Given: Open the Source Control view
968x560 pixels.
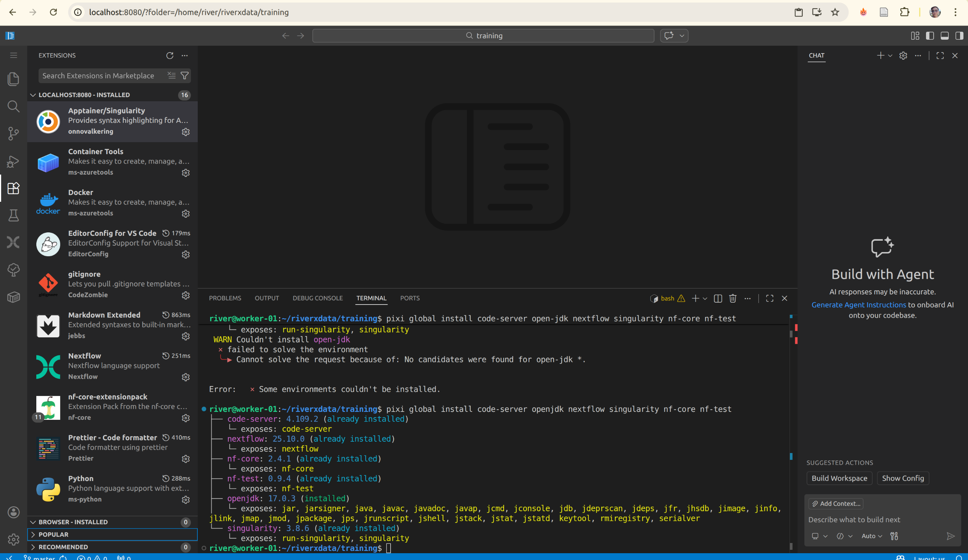Looking at the screenshot, I should point(14,133).
